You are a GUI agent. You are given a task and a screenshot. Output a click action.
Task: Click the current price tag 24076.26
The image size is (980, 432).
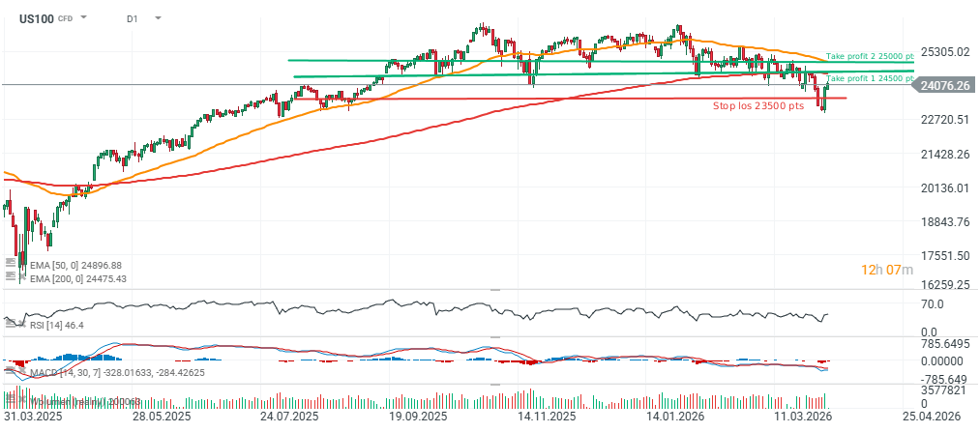[945, 85]
